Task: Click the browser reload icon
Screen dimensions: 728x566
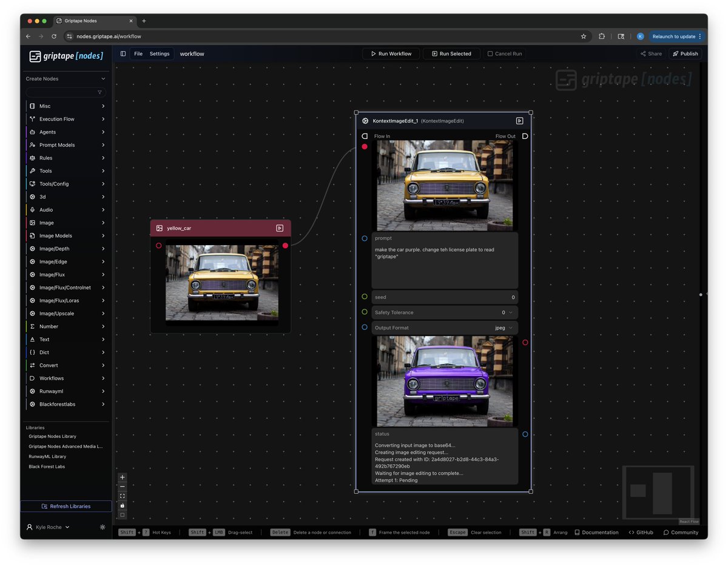Action: 54,36
